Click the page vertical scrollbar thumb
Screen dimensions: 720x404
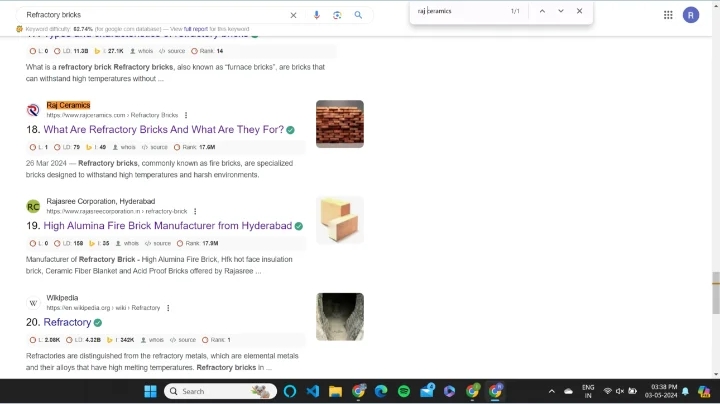pos(715,292)
